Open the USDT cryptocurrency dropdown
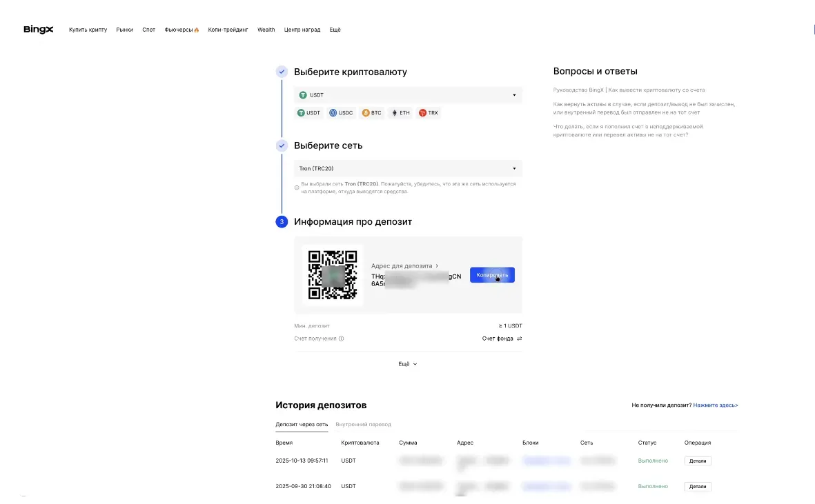 click(x=514, y=94)
